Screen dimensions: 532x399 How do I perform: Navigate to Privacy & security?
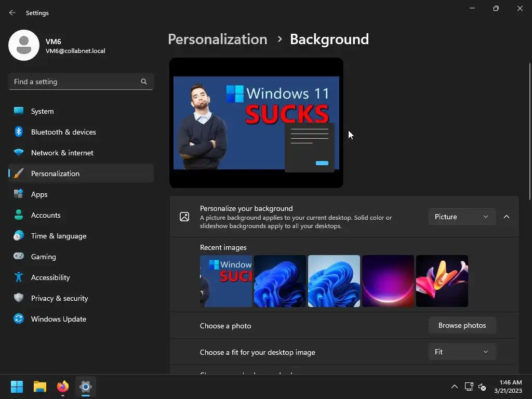tap(81, 298)
